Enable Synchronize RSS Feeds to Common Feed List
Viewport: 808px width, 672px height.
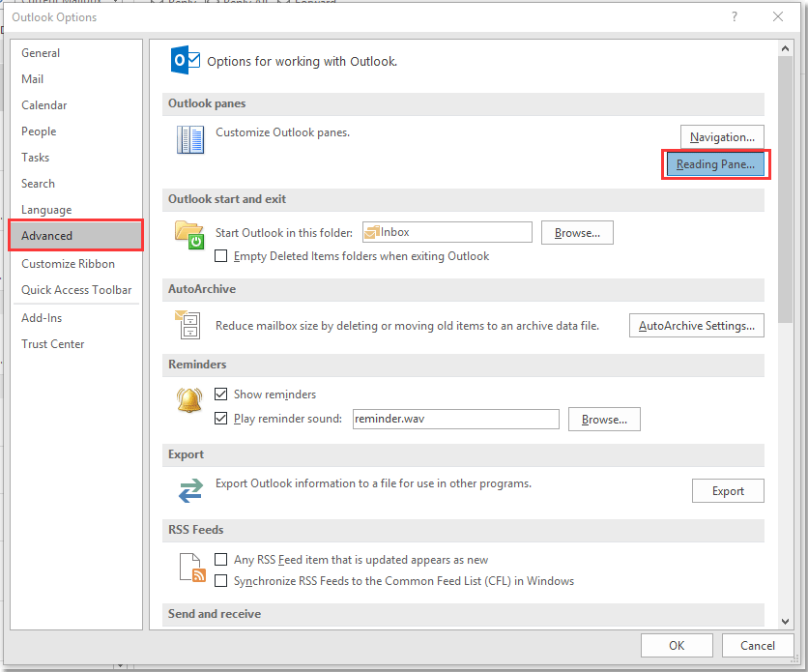point(221,580)
